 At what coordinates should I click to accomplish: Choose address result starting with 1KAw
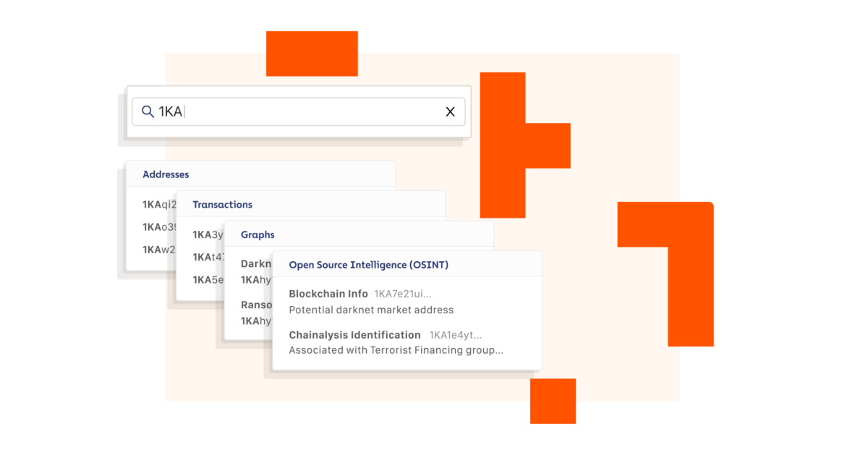159,250
